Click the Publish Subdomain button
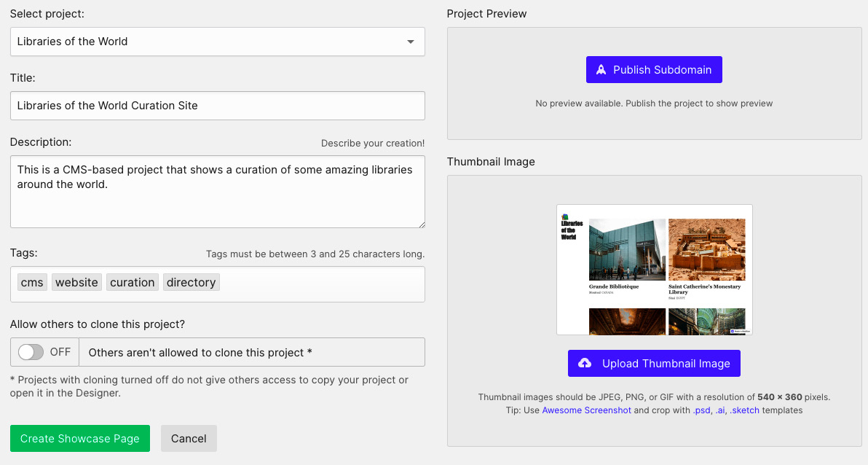The height and width of the screenshot is (465, 868). 654,70
